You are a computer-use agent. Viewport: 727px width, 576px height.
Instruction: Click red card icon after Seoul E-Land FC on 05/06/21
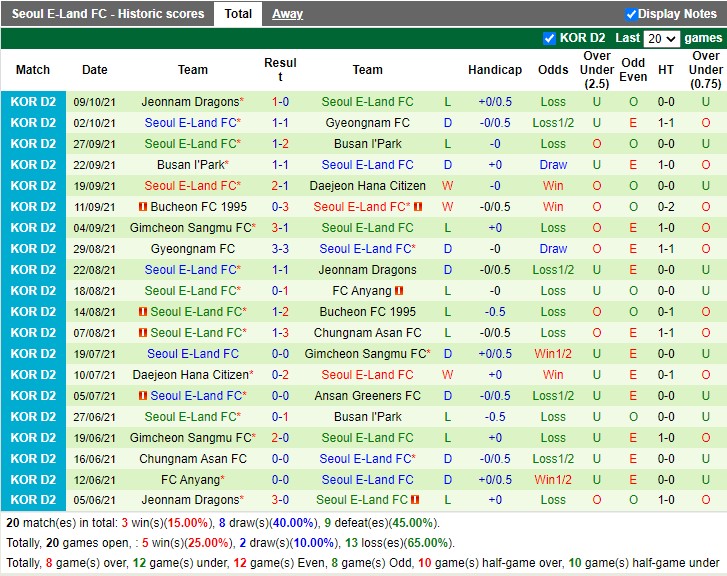(415, 500)
